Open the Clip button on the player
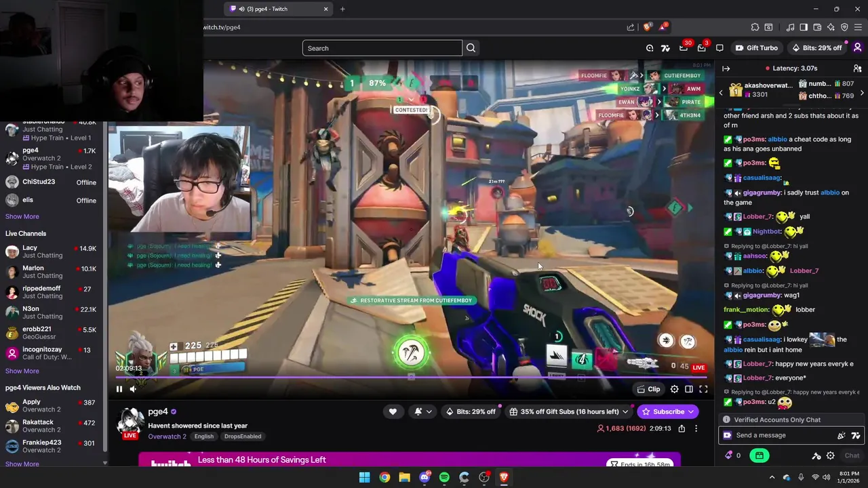 [x=649, y=389]
